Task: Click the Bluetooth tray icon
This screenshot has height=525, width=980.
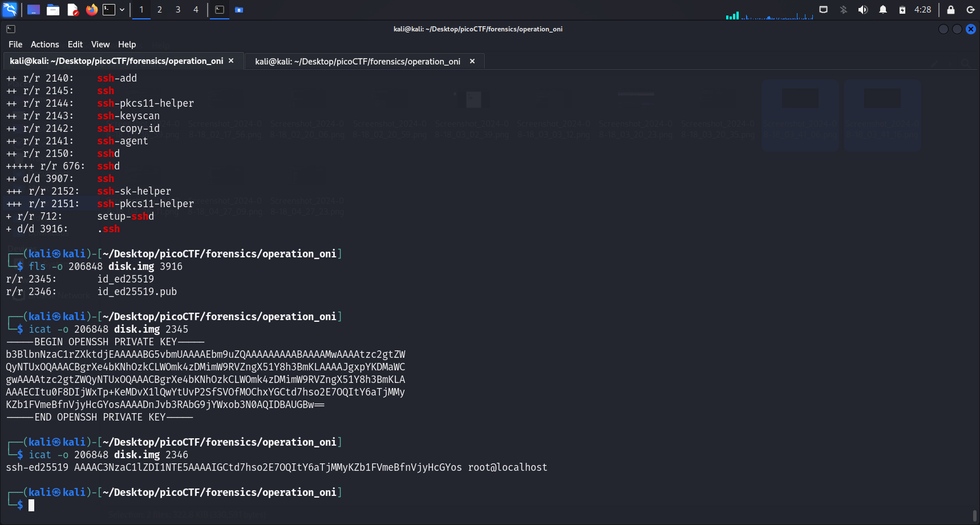Action: pos(843,10)
